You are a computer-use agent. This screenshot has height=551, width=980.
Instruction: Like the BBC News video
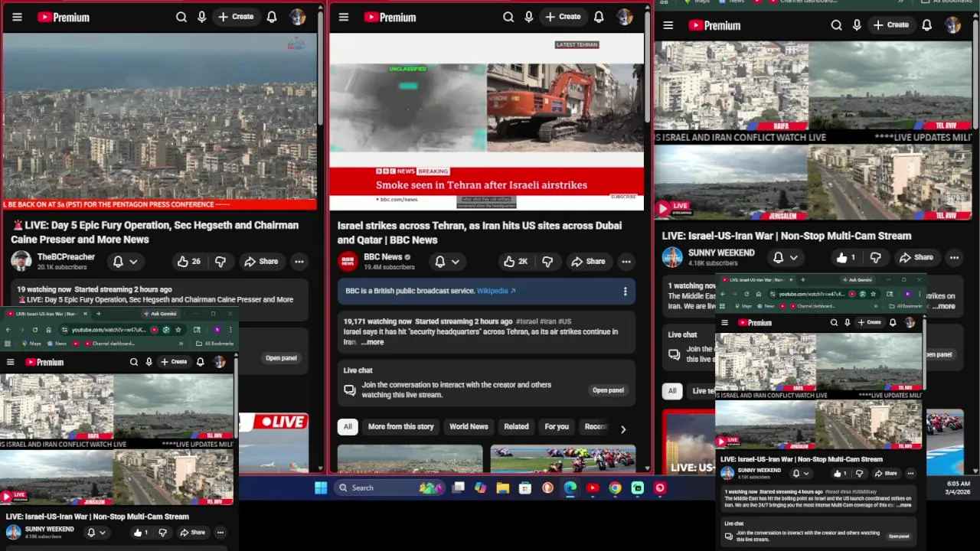tap(515, 262)
